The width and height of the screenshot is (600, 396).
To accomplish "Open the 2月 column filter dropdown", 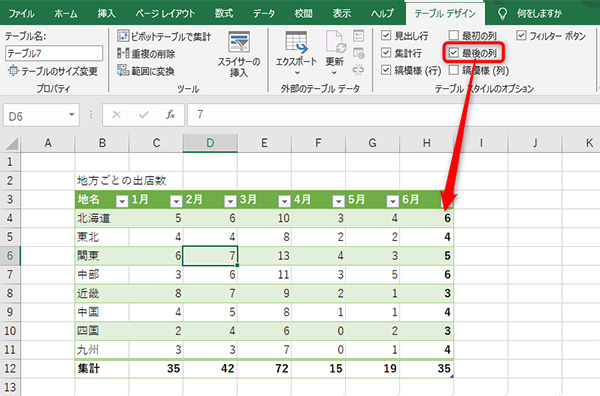I will pos(230,201).
